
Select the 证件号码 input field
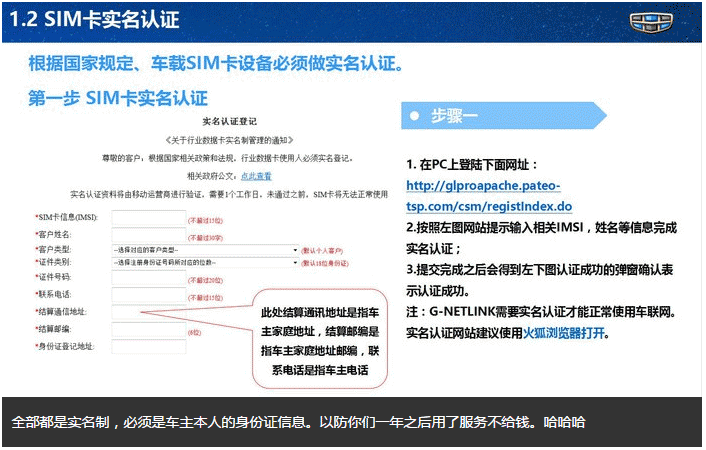pyautogui.click(x=148, y=279)
